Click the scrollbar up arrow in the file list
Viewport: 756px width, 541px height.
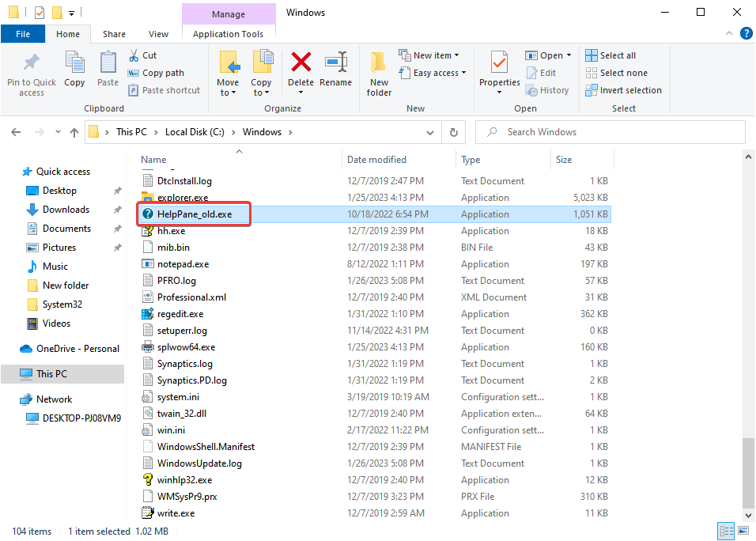pos(748,157)
